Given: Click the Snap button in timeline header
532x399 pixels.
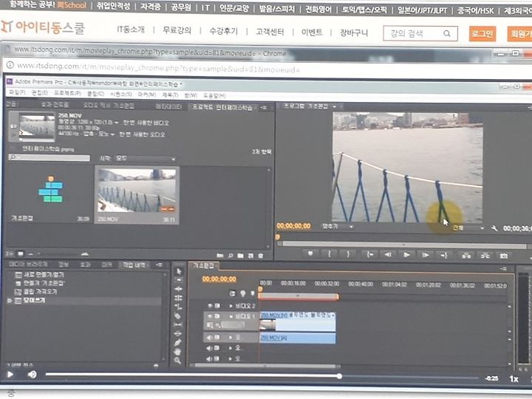Looking at the screenshot, I should coord(233,293).
